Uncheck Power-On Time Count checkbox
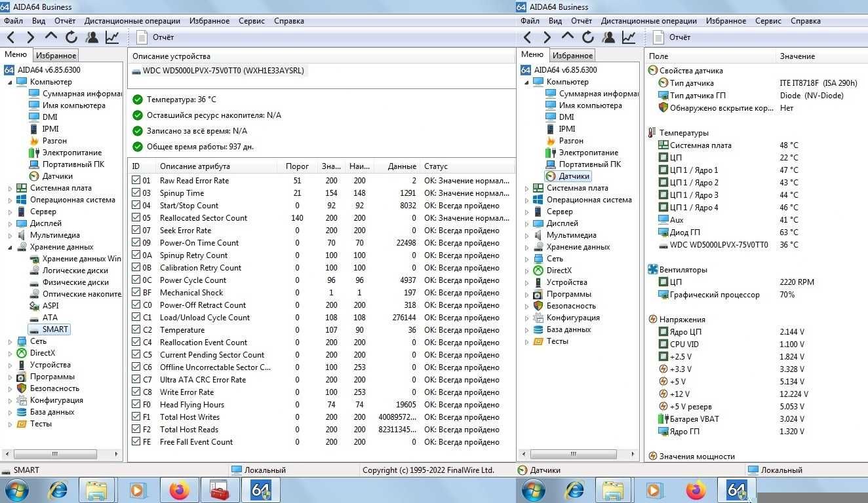This screenshot has height=503, width=868. coord(136,243)
